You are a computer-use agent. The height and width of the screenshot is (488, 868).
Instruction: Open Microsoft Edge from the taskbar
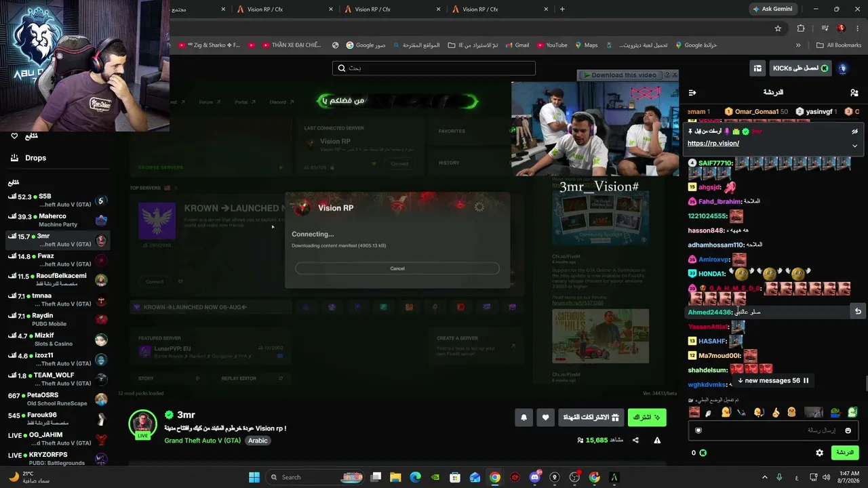[415, 477]
